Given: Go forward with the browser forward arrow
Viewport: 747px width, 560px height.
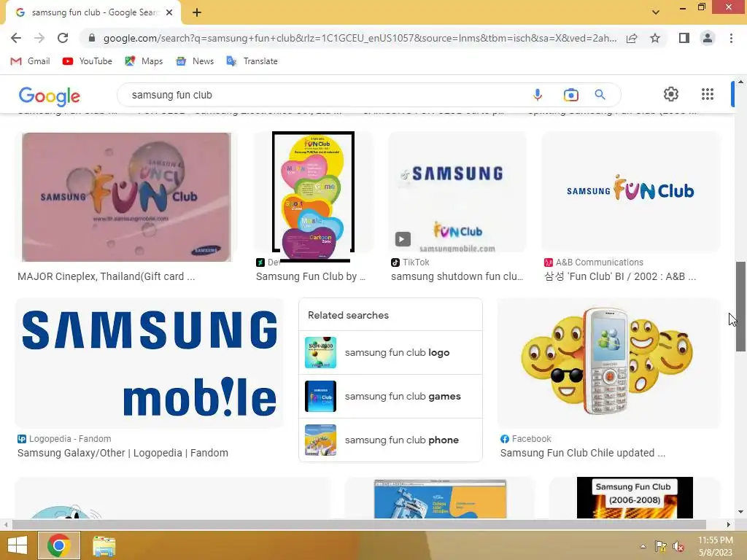Looking at the screenshot, I should [39, 38].
